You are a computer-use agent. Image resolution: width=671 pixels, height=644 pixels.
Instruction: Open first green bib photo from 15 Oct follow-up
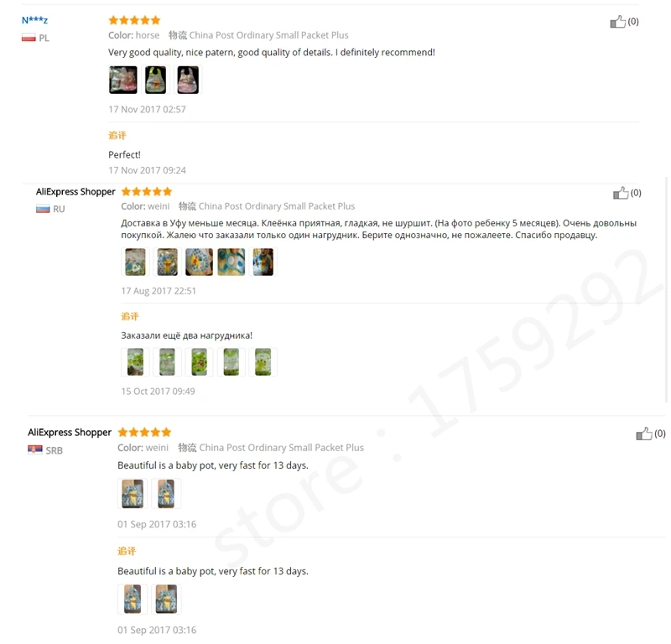point(135,362)
